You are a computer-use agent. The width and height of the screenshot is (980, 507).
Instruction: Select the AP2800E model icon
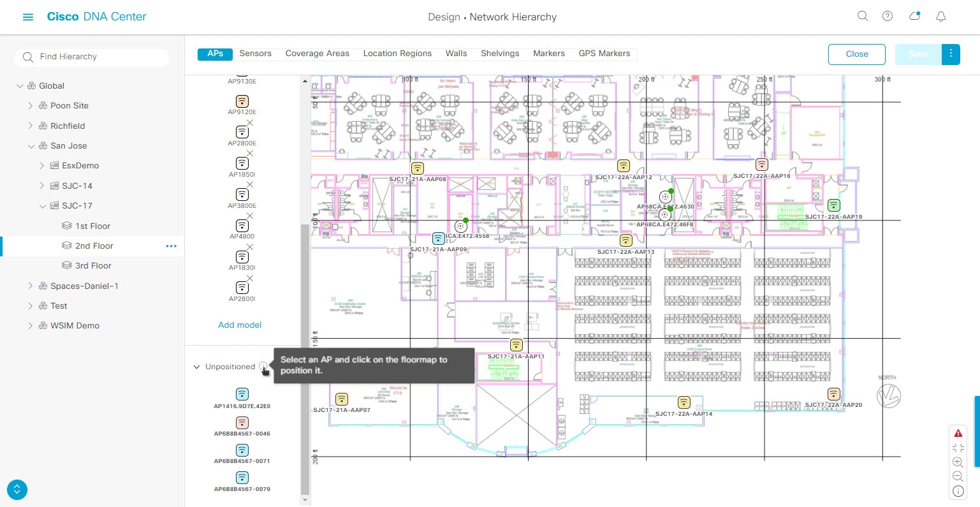(x=242, y=132)
